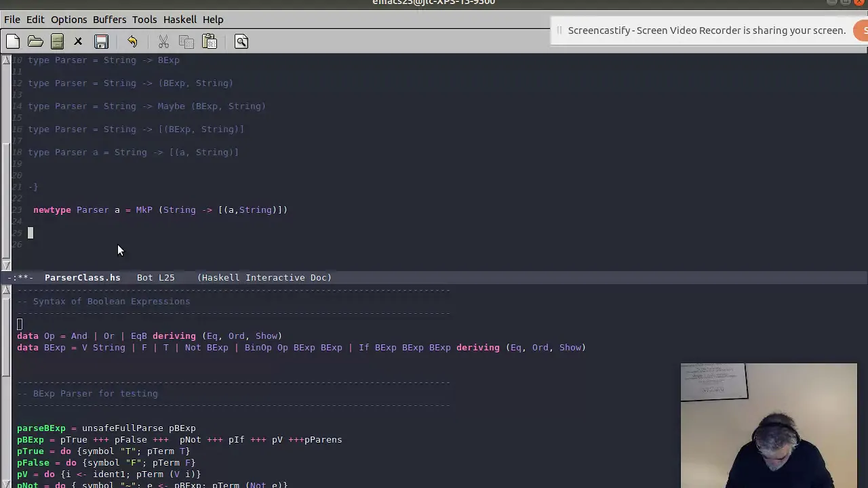
Task: Click the New File toolbar icon
Action: [13, 42]
